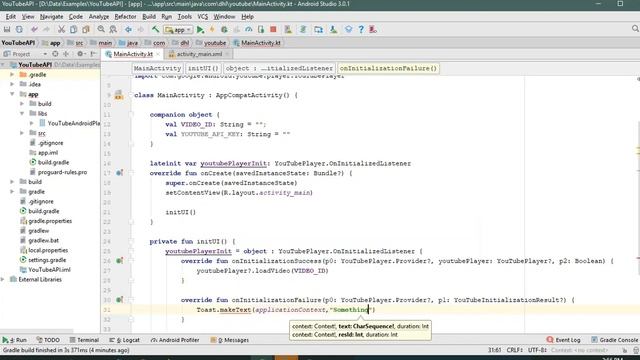Screen dimensions: 640x360
Task: Open the app run configuration dropdown
Action: 178,30
